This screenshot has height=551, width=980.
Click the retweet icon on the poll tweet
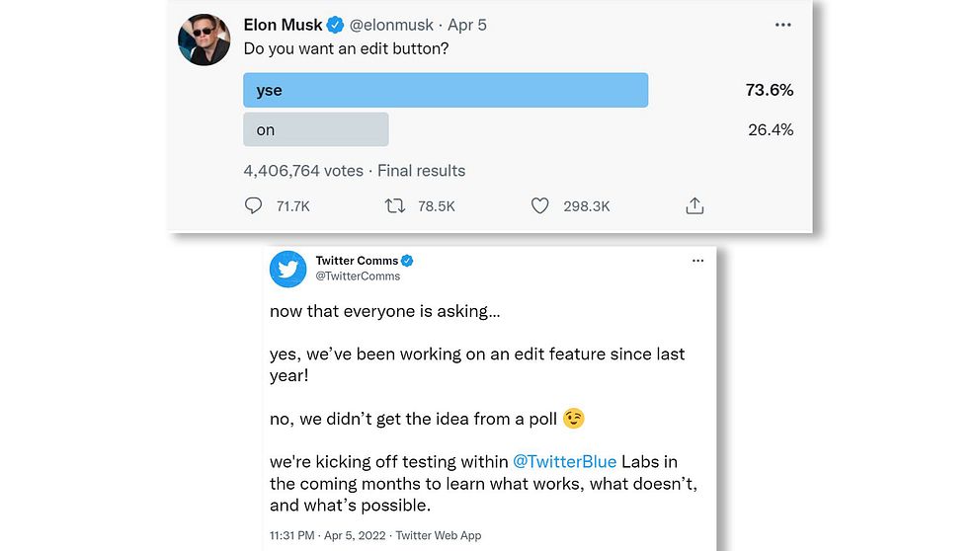coord(395,205)
